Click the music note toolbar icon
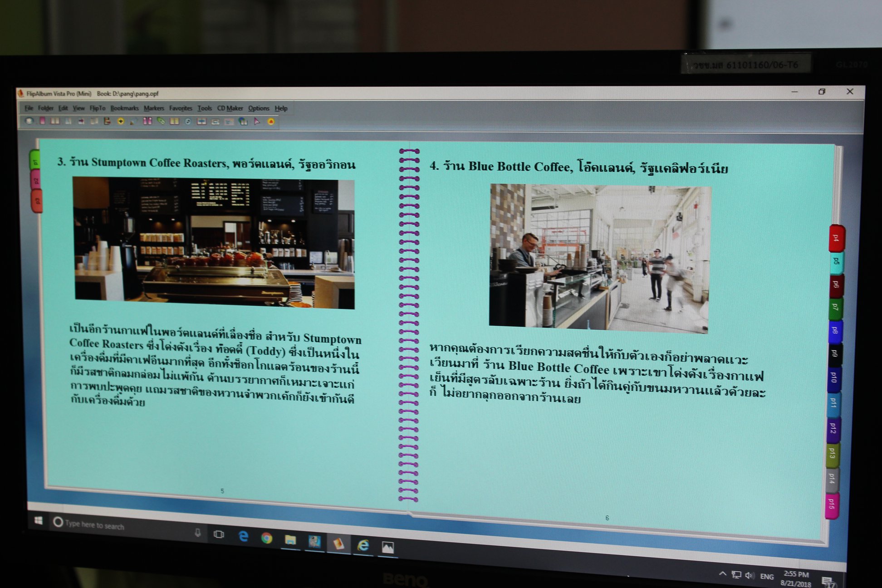This screenshot has height=588, width=882. click(x=188, y=121)
